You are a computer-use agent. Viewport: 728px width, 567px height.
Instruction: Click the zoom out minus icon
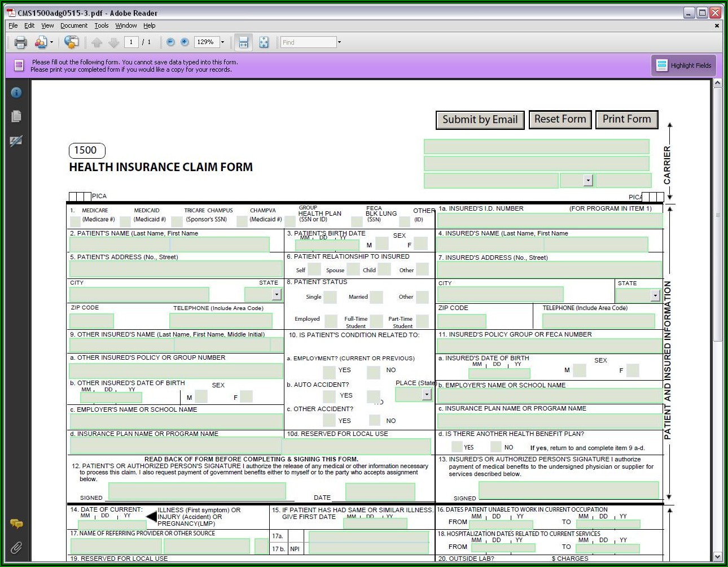170,42
